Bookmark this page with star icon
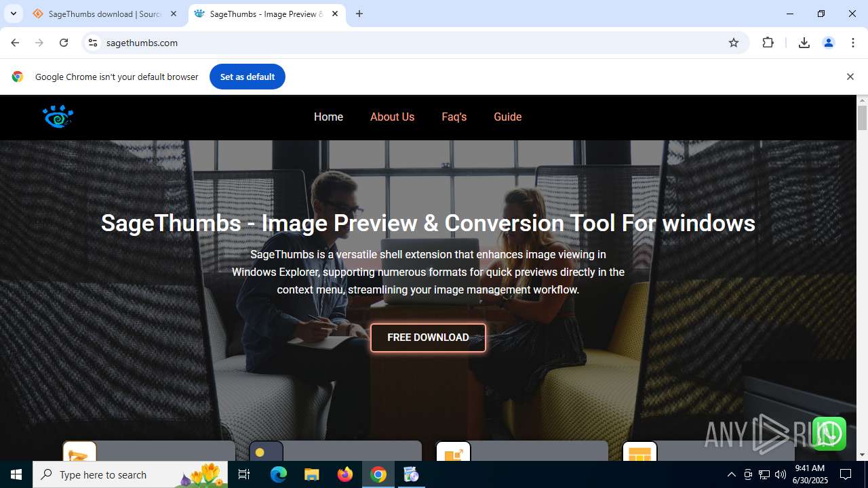This screenshot has height=488, width=868. (x=734, y=43)
